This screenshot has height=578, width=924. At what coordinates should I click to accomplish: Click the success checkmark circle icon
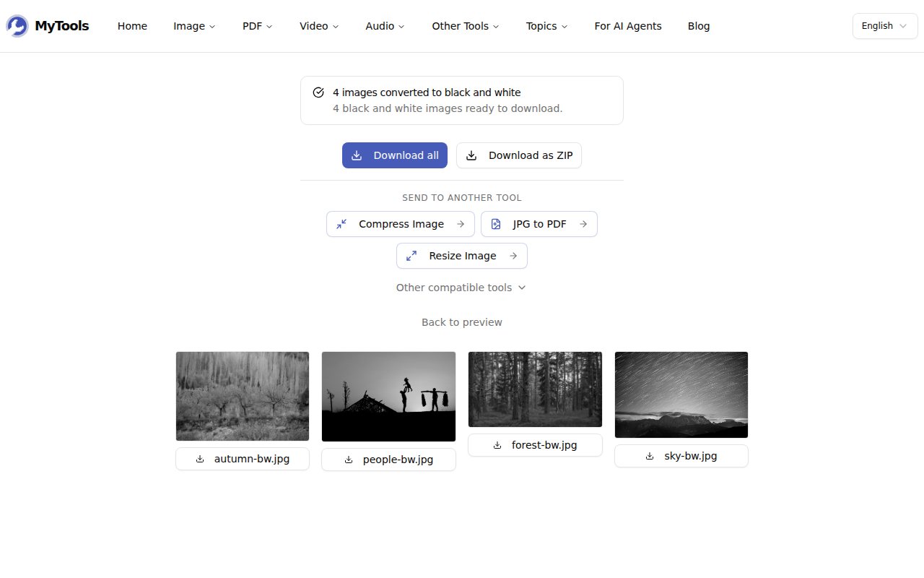click(318, 92)
